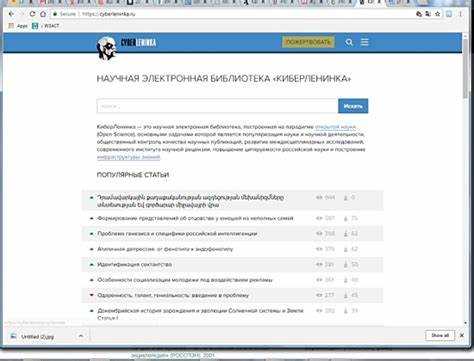Open article 'Проблема генезиса и специфики российской интеллигенции'

(177, 234)
